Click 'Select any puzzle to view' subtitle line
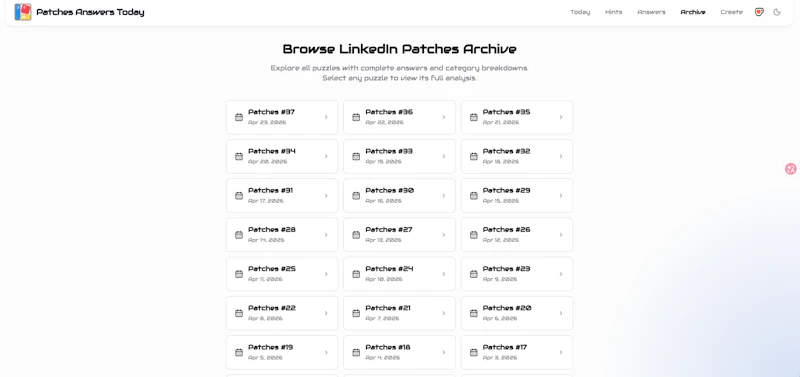Screen dimensions: 800x377 [x=399, y=78]
